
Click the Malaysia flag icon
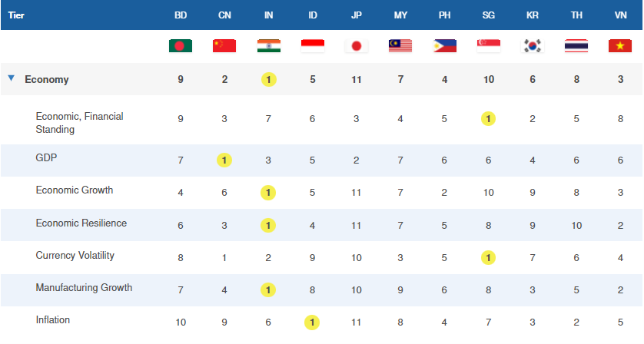pyautogui.click(x=400, y=46)
